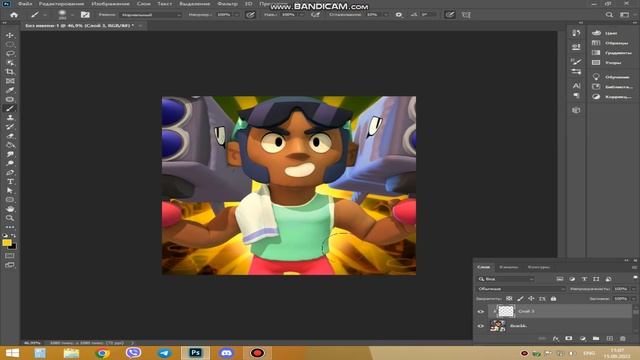Open the Фильтр menu
The height and width of the screenshot is (360, 640).
click(x=228, y=4)
